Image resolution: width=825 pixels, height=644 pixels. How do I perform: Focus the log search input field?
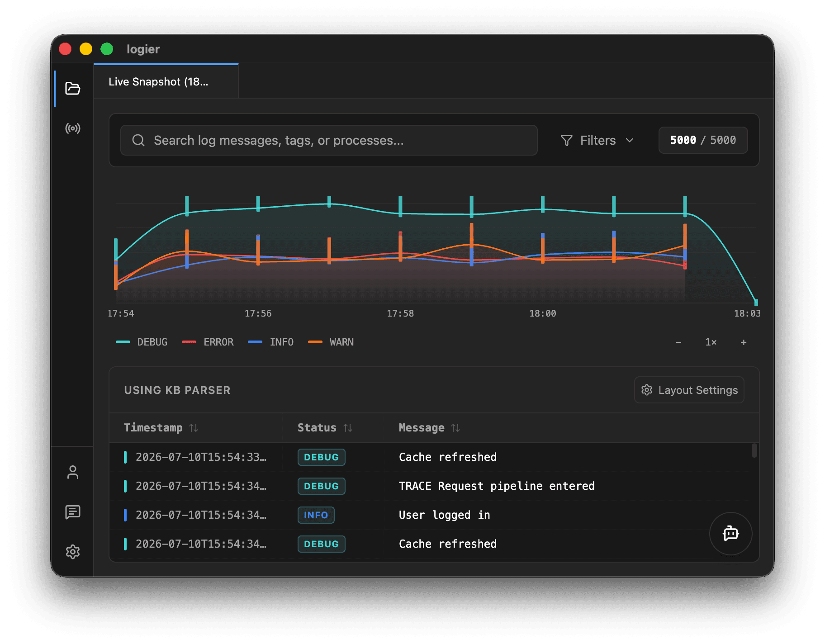click(x=329, y=140)
